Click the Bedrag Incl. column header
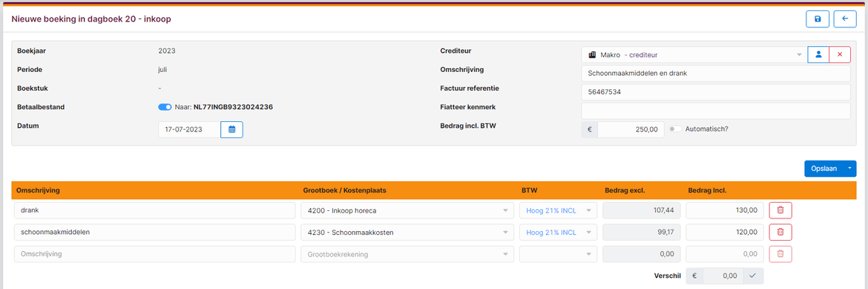This screenshot has width=868, height=289. (x=707, y=190)
